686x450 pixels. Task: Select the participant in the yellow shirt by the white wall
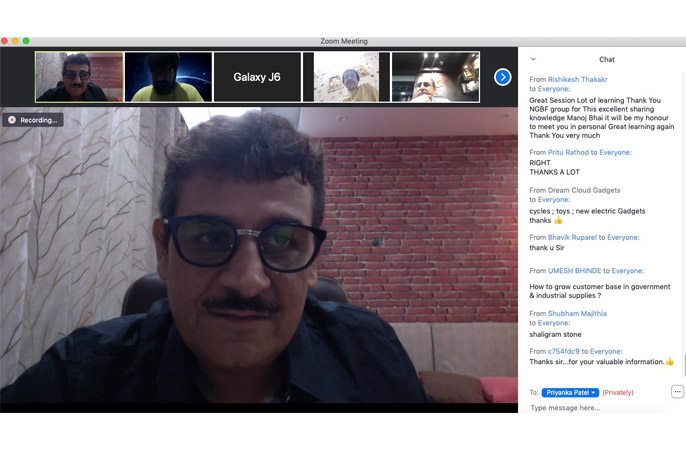pos(346,77)
